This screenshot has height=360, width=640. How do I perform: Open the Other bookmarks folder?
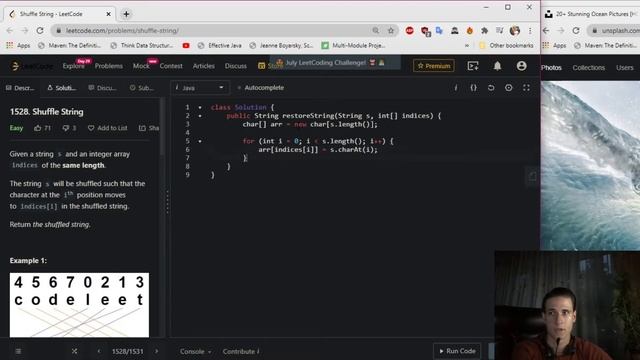[x=506, y=45]
